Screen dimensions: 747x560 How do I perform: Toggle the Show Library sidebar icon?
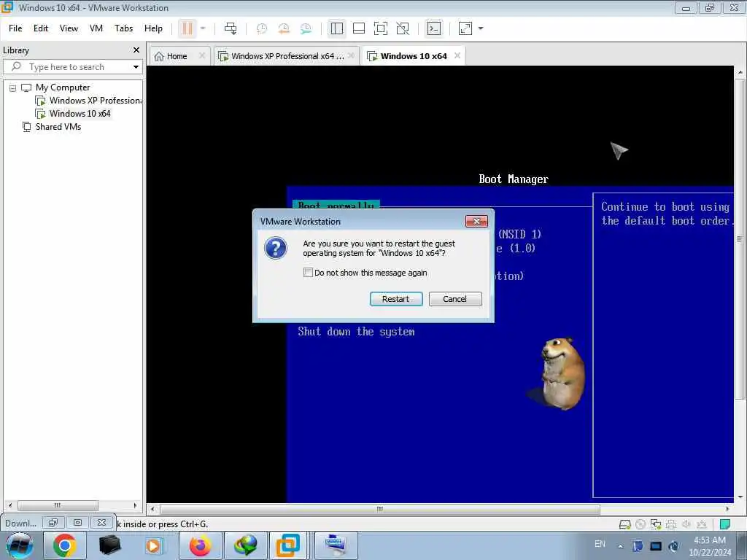click(x=337, y=28)
